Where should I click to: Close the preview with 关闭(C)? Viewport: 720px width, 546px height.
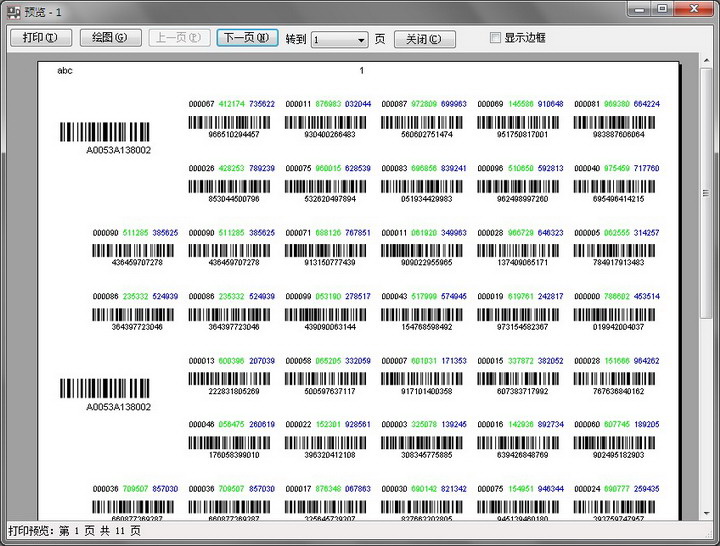pos(425,39)
